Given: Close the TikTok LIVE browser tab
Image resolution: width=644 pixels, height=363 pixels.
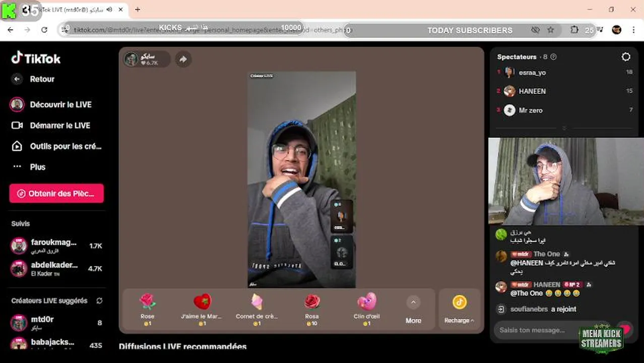Looking at the screenshot, I should point(120,9).
